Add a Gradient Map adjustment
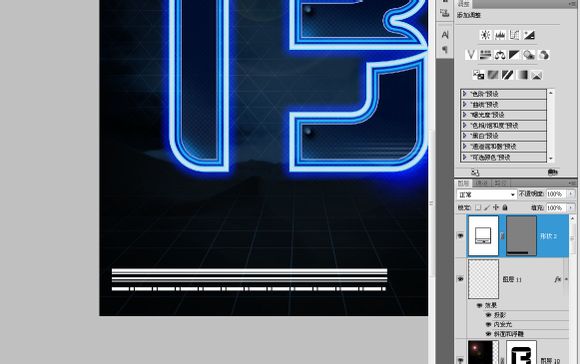Screen dimensions: 580x364 coord(522,75)
